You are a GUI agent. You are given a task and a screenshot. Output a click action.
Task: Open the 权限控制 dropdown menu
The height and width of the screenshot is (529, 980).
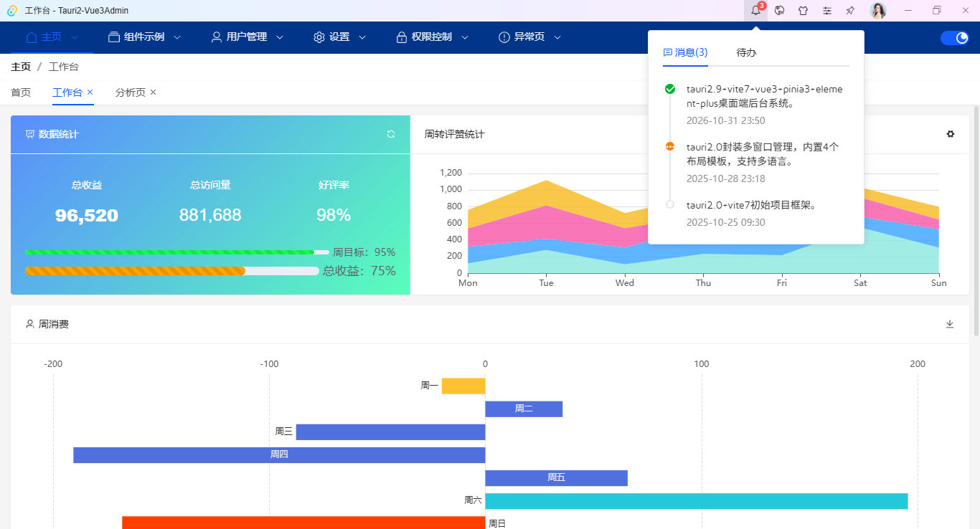432,37
